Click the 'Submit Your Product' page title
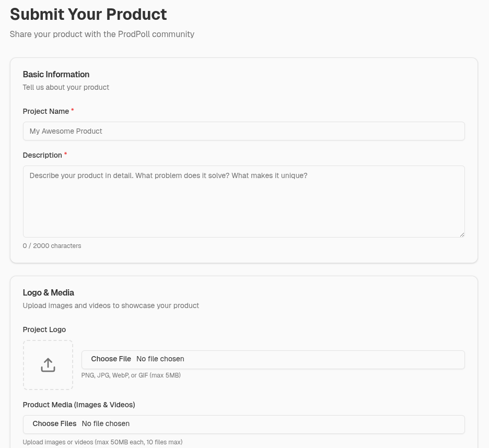The width and height of the screenshot is (489, 448). click(88, 14)
